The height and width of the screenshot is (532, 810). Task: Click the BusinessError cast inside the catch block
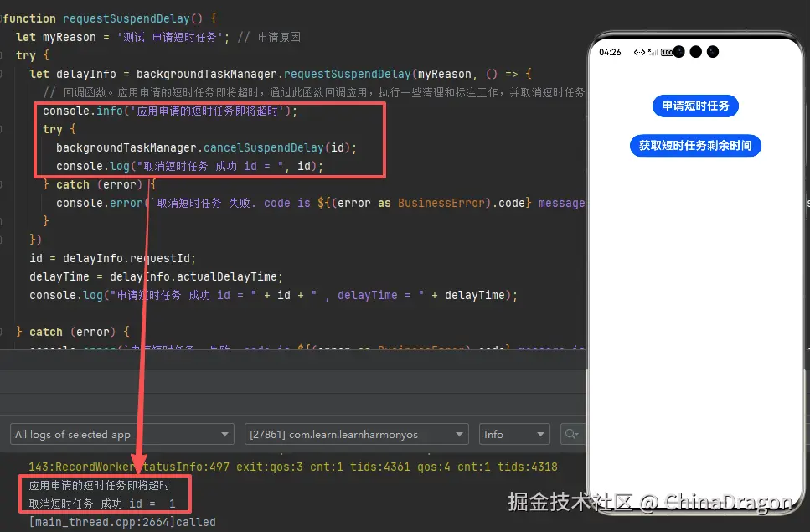click(436, 203)
